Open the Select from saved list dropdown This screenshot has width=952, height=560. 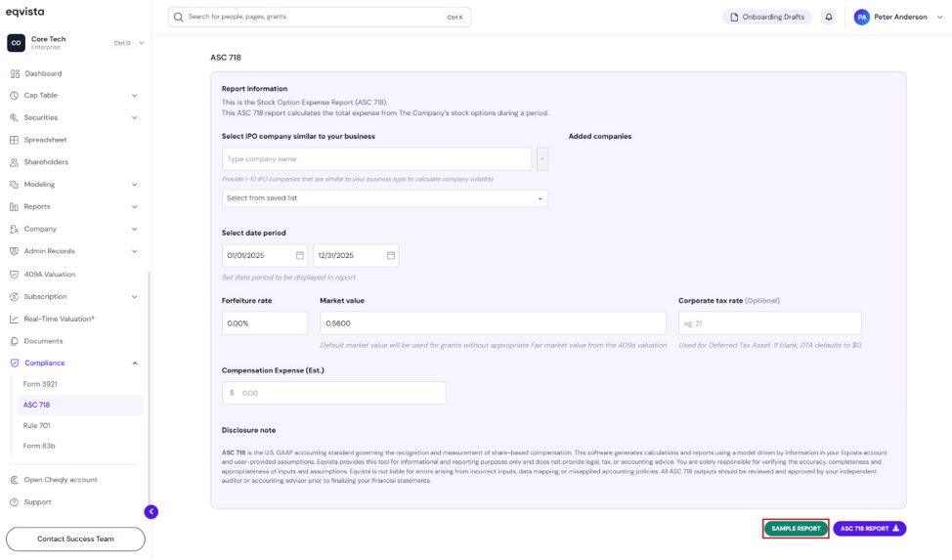tap(385, 198)
